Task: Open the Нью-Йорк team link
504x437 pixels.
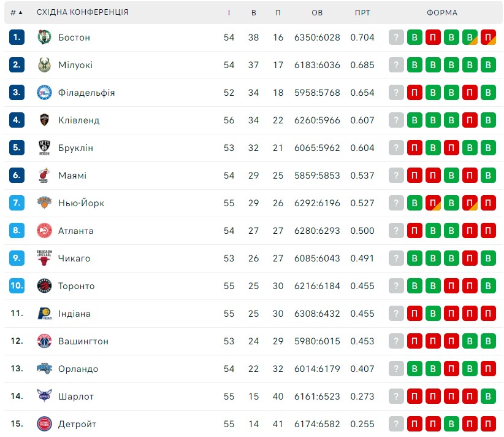Action: point(81,203)
